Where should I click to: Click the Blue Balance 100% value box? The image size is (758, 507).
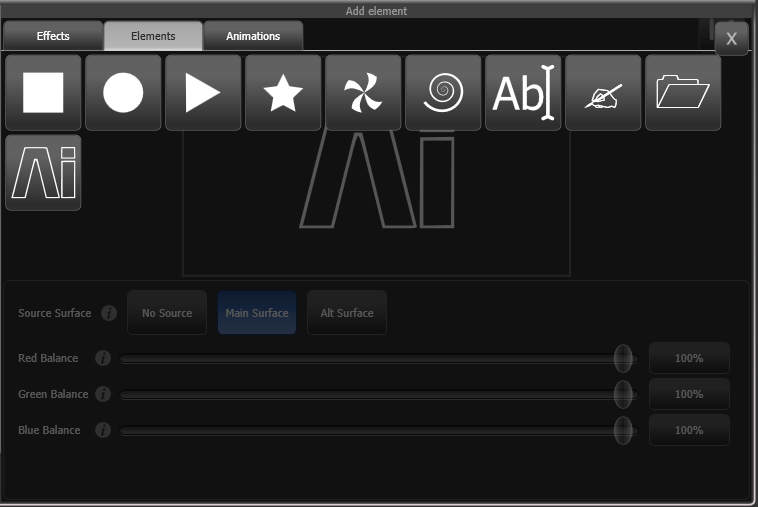click(689, 430)
